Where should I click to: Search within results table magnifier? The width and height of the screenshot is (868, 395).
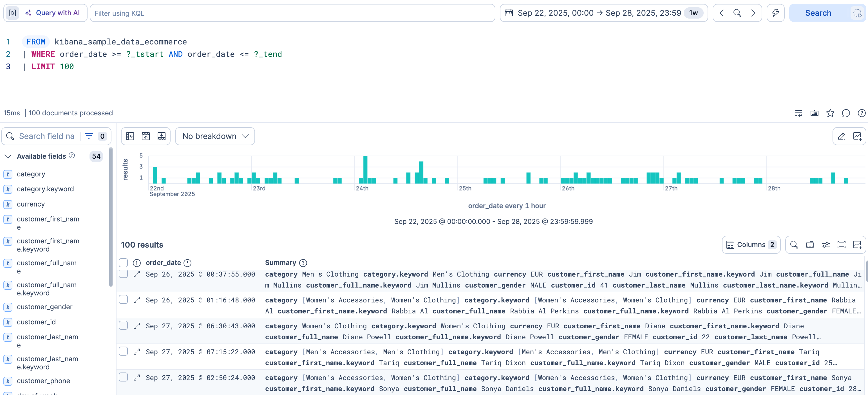tap(794, 245)
